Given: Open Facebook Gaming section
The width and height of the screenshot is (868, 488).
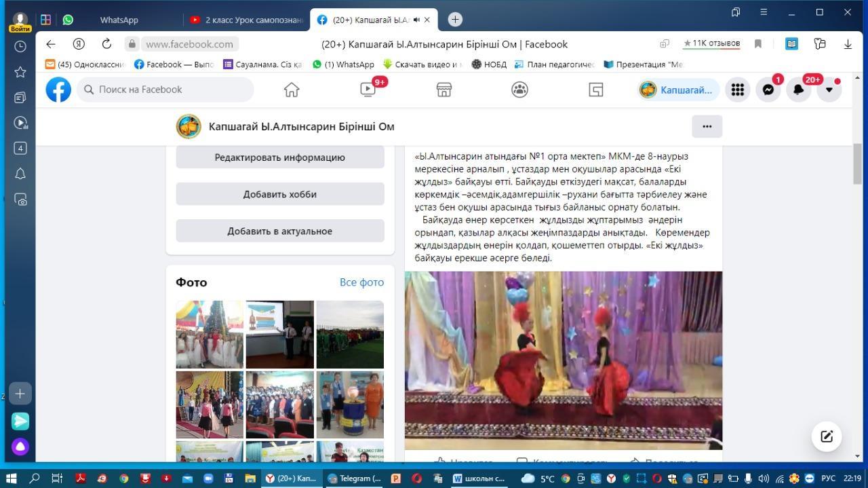Looking at the screenshot, I should [595, 89].
